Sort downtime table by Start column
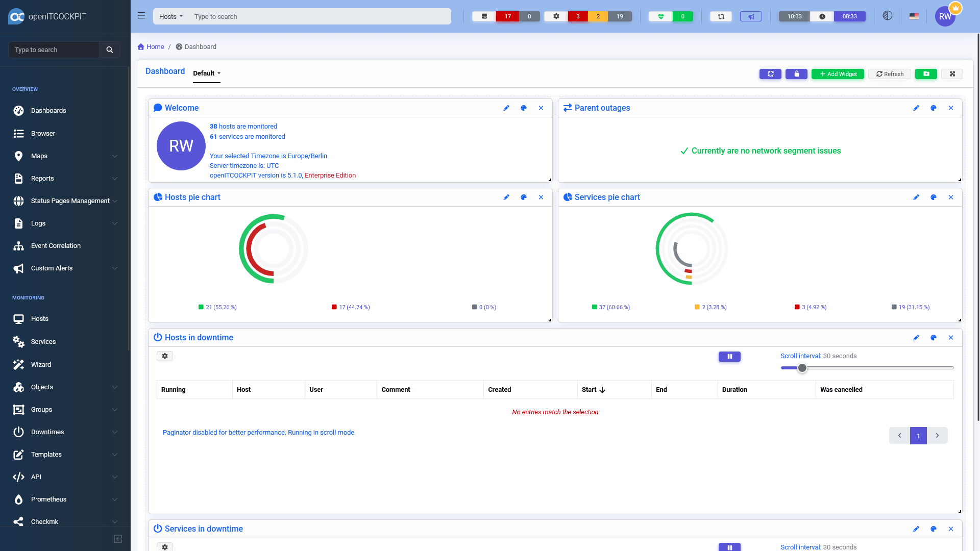 pos(594,390)
